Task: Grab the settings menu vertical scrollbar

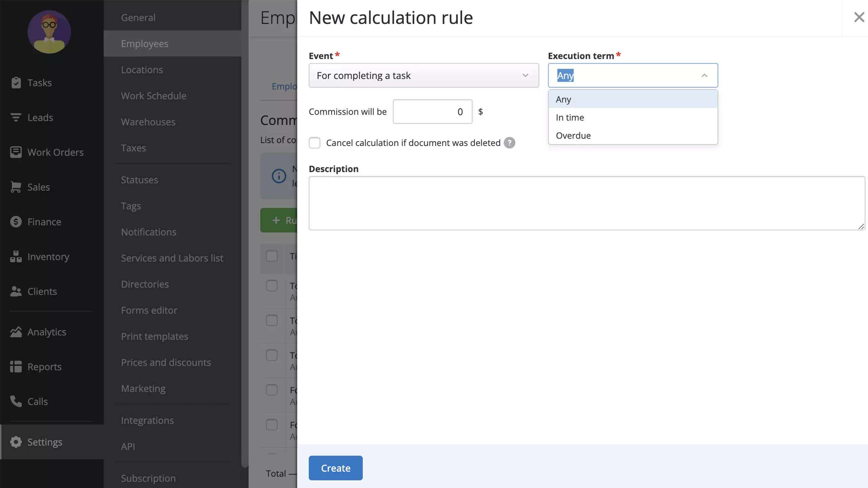Action: (244, 234)
